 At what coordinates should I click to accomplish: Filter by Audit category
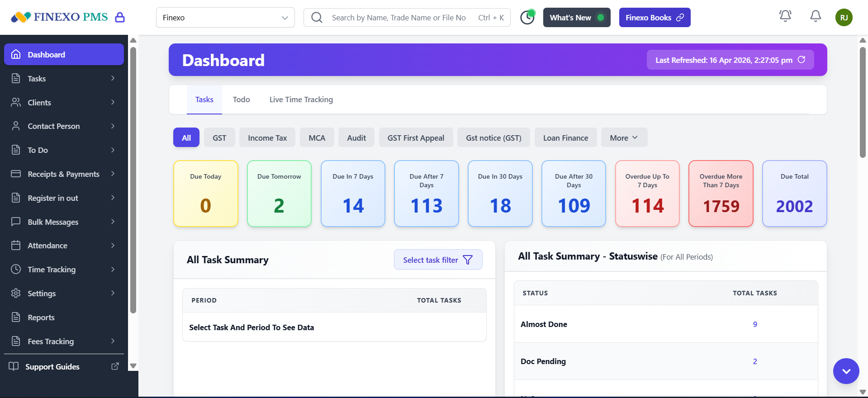click(356, 137)
